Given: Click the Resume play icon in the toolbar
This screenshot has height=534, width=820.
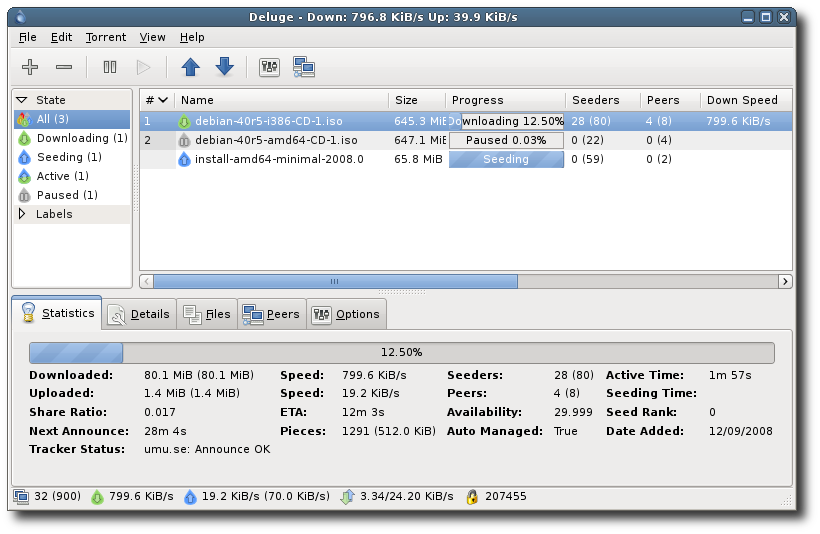Looking at the screenshot, I should coord(143,67).
